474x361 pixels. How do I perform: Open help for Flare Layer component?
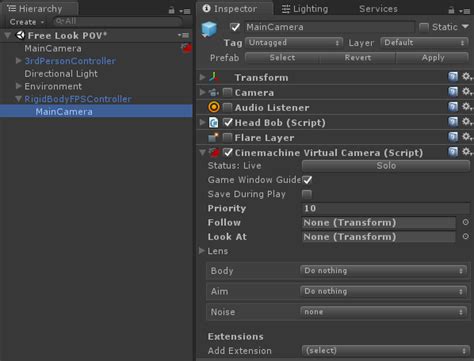(453, 137)
